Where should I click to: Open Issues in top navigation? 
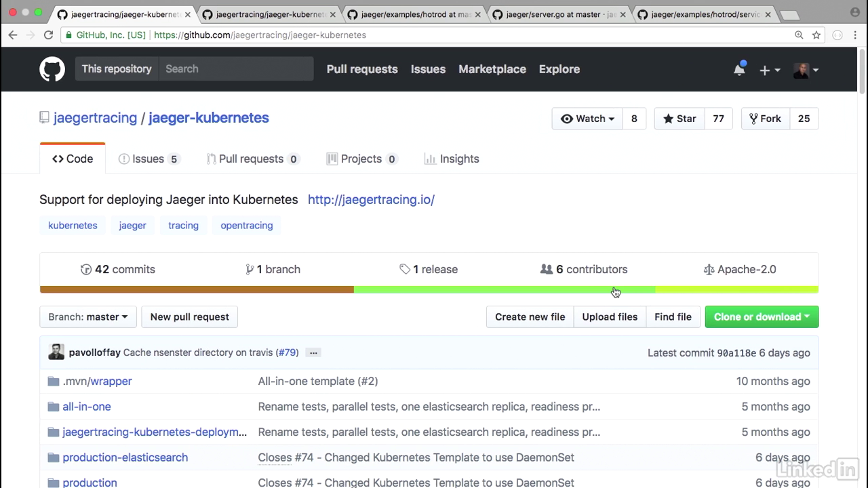click(428, 69)
